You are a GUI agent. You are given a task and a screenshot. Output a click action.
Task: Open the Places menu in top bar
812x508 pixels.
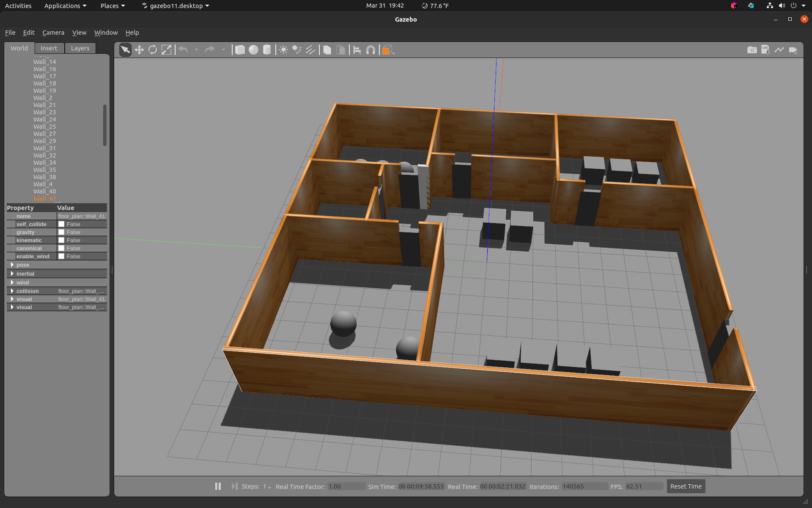(x=112, y=6)
